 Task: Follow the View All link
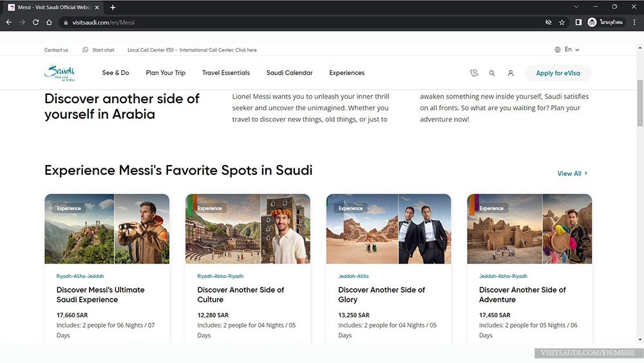pos(572,173)
